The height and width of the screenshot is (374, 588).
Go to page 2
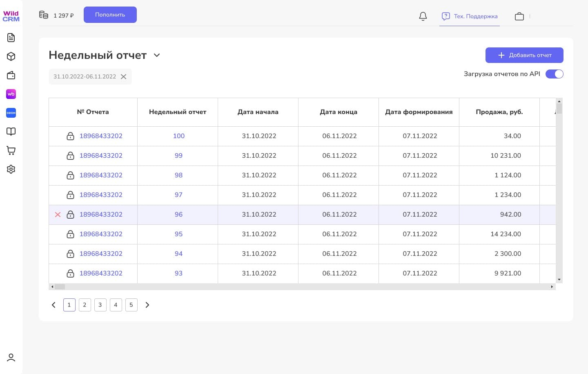click(85, 305)
